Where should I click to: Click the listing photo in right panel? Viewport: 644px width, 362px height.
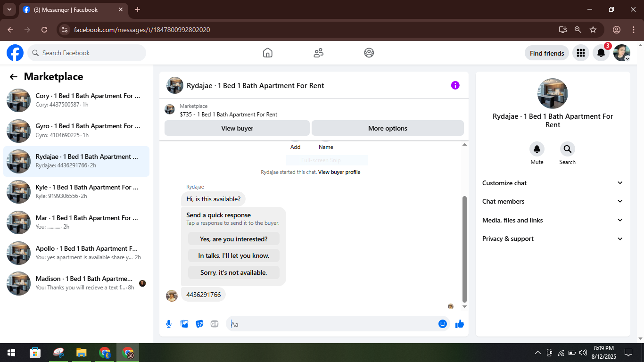pos(553,93)
